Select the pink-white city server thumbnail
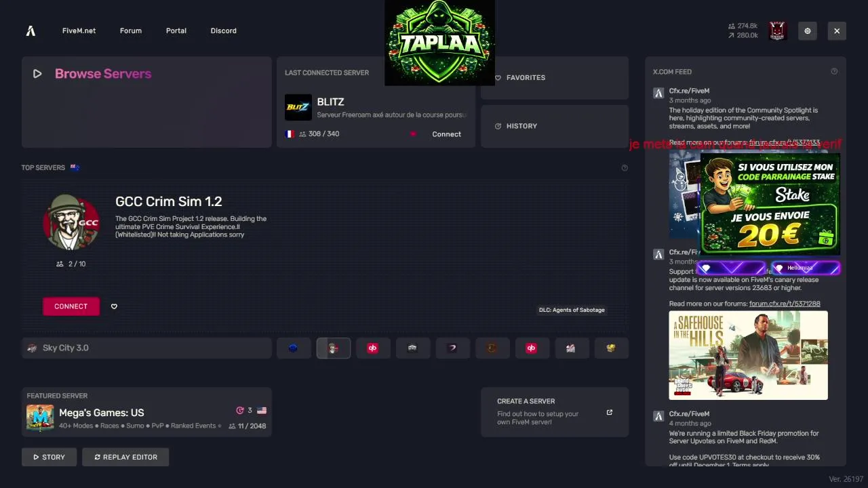 pyautogui.click(x=571, y=348)
